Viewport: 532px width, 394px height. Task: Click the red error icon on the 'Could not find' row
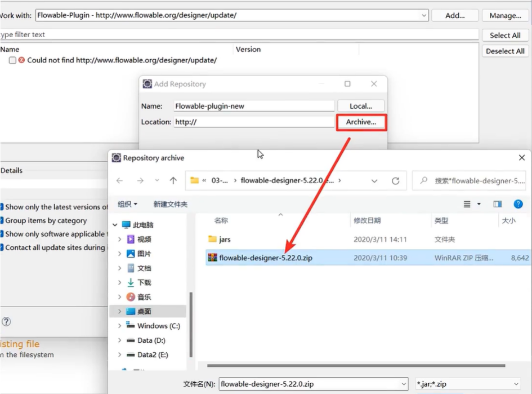click(22, 60)
